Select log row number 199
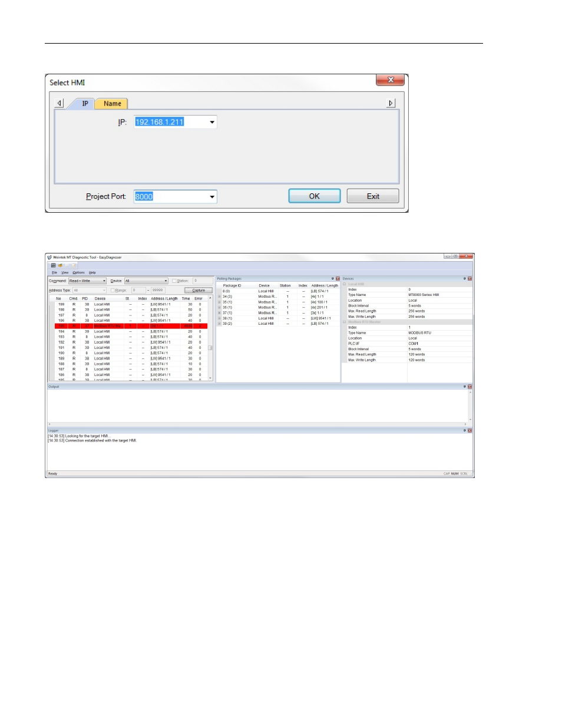Screen dimensions: 562x728 coord(131,304)
